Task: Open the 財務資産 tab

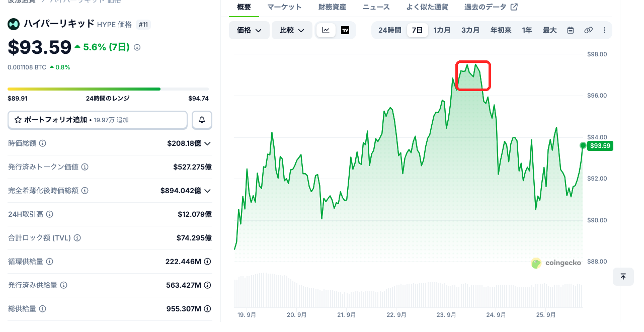Action: (332, 7)
